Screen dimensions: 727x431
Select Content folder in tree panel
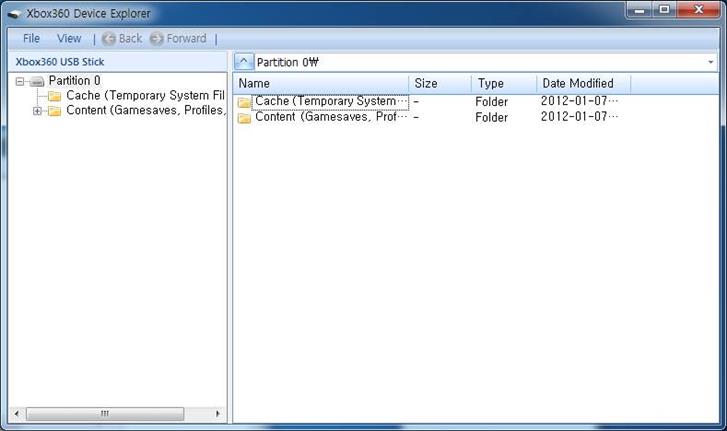(x=146, y=110)
